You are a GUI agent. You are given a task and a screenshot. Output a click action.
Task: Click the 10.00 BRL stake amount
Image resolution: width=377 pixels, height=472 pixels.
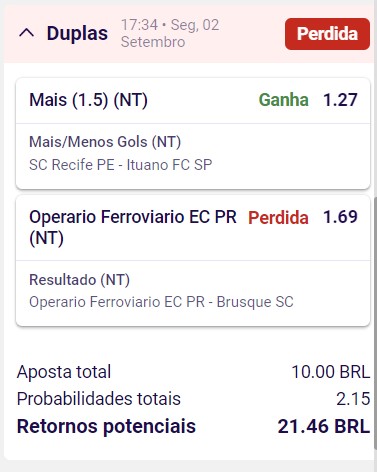tap(331, 372)
